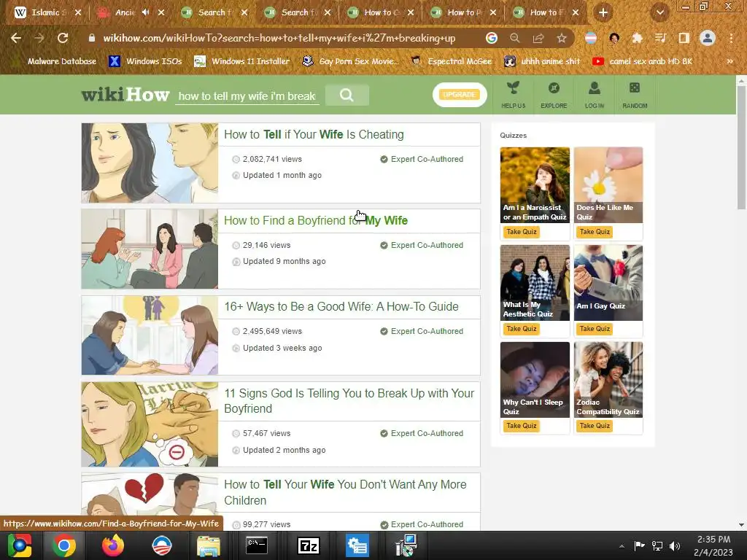
Task: Mute the Ancie tab audio speaker icon
Action: [146, 12]
